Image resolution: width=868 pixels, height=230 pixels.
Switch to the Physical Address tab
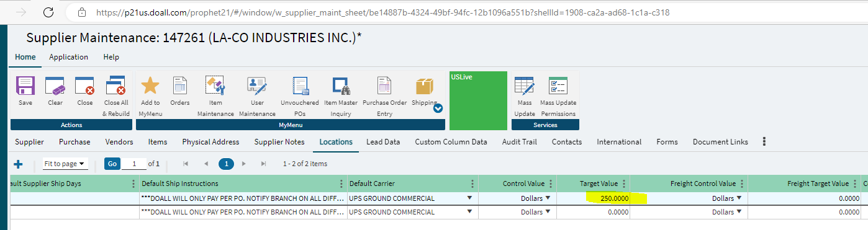[210, 142]
